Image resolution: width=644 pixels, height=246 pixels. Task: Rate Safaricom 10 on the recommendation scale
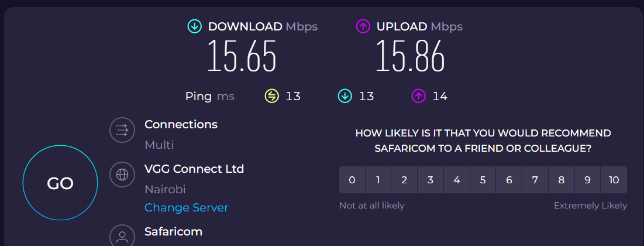coord(614,180)
